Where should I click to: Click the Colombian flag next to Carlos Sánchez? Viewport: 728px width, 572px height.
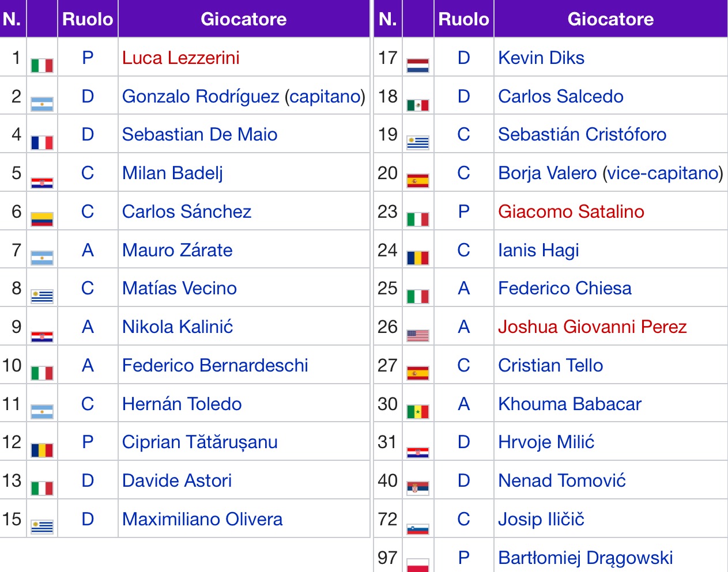pos(42,219)
